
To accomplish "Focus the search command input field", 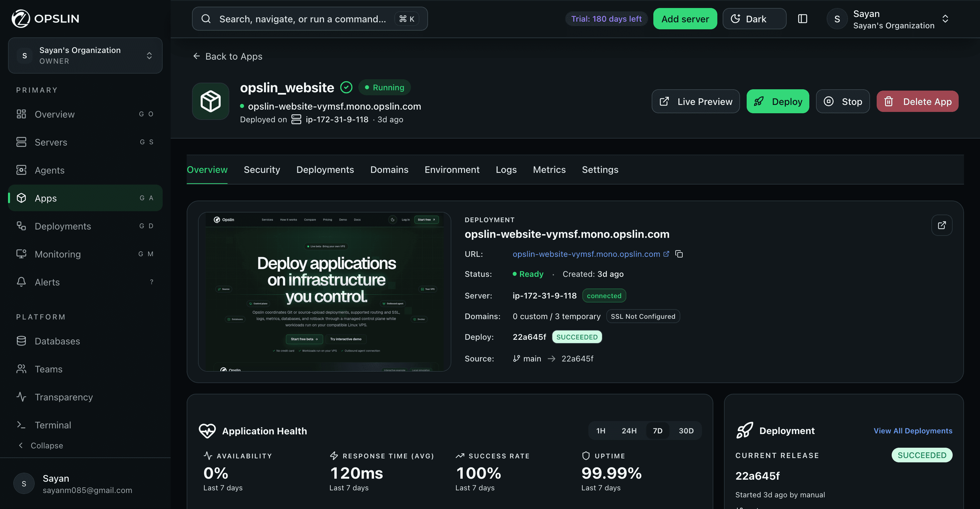I will point(310,19).
